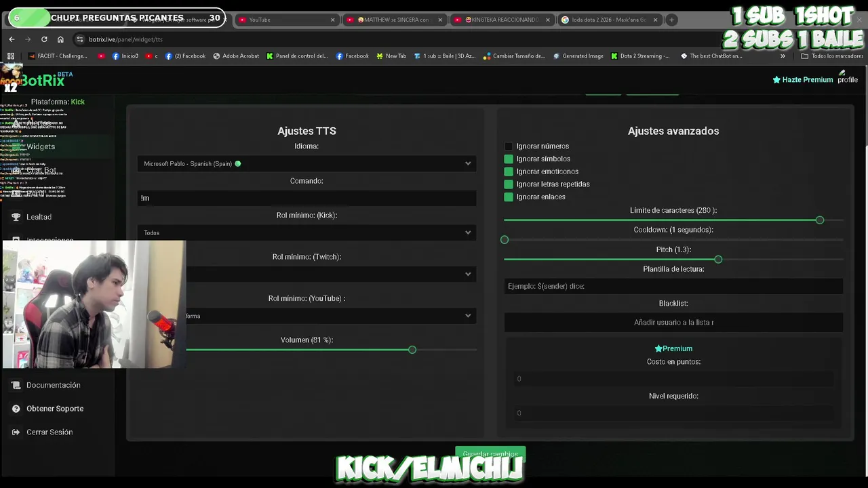Click the Costo en puntos input field
This screenshot has height=488, width=868.
pos(673,379)
